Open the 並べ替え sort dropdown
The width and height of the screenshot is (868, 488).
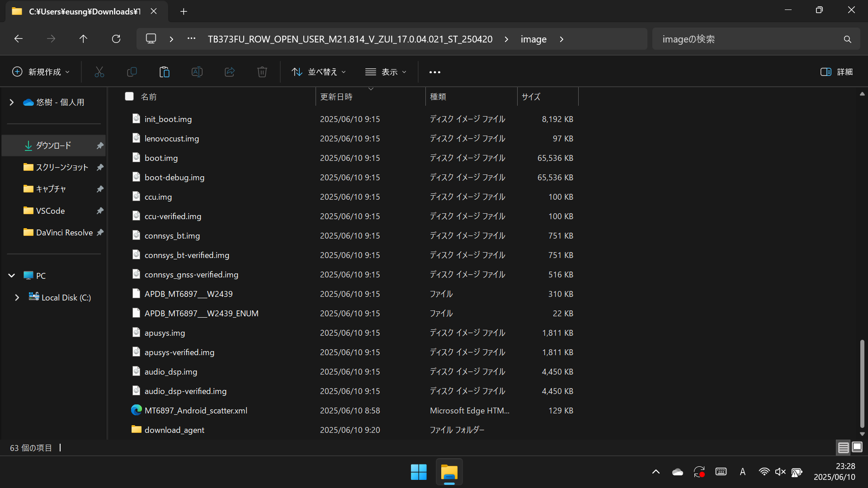319,72
